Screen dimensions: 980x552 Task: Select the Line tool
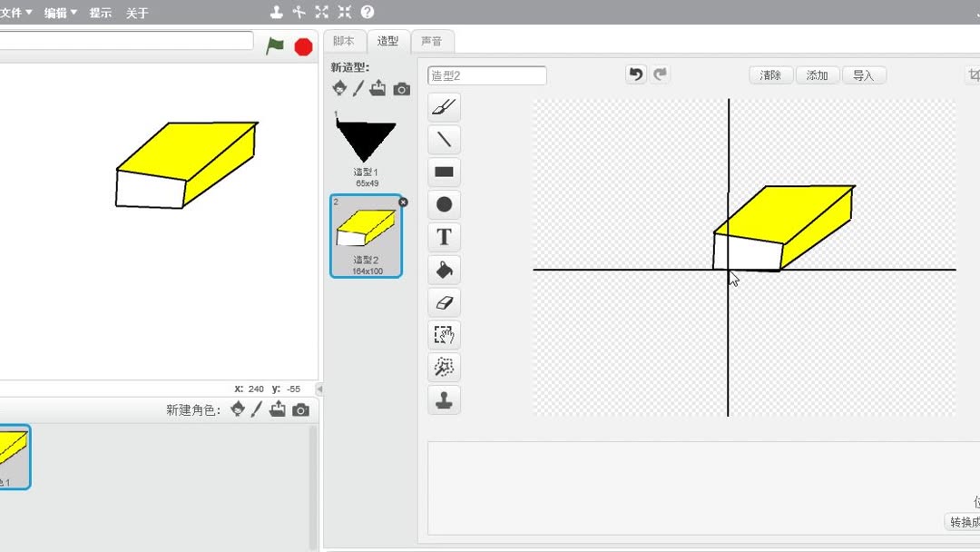point(444,139)
